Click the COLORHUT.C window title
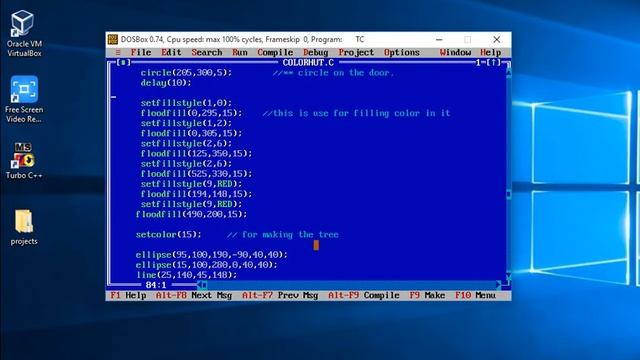 (x=308, y=62)
